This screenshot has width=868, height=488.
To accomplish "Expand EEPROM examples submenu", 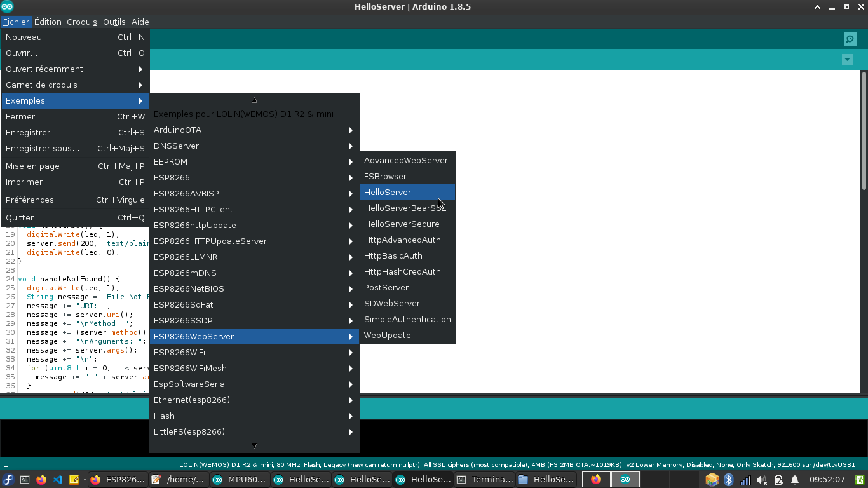I will coord(254,162).
